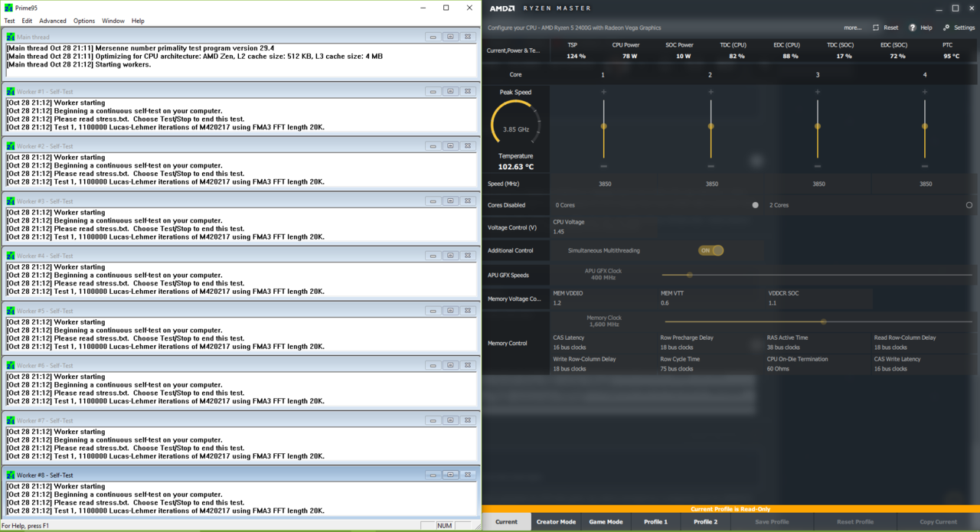Click the Worker #7 Self-Test window icon
This screenshot has height=532, width=980.
pyautogui.click(x=11, y=420)
